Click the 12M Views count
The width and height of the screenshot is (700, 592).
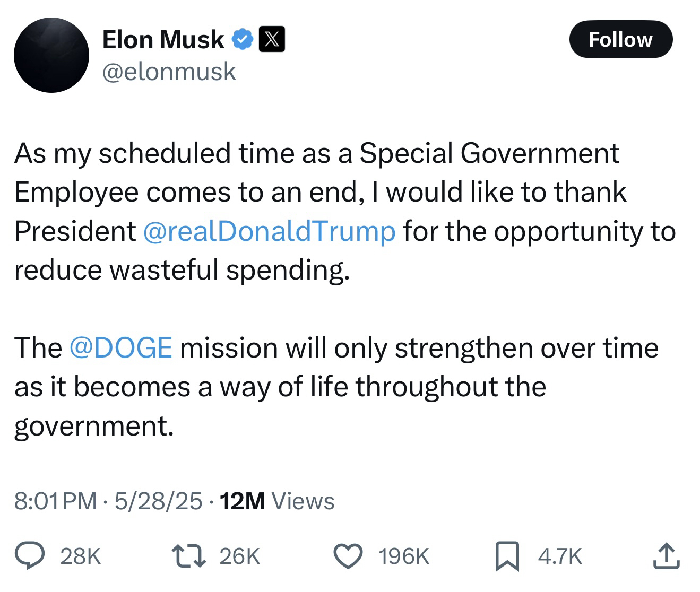tap(276, 501)
